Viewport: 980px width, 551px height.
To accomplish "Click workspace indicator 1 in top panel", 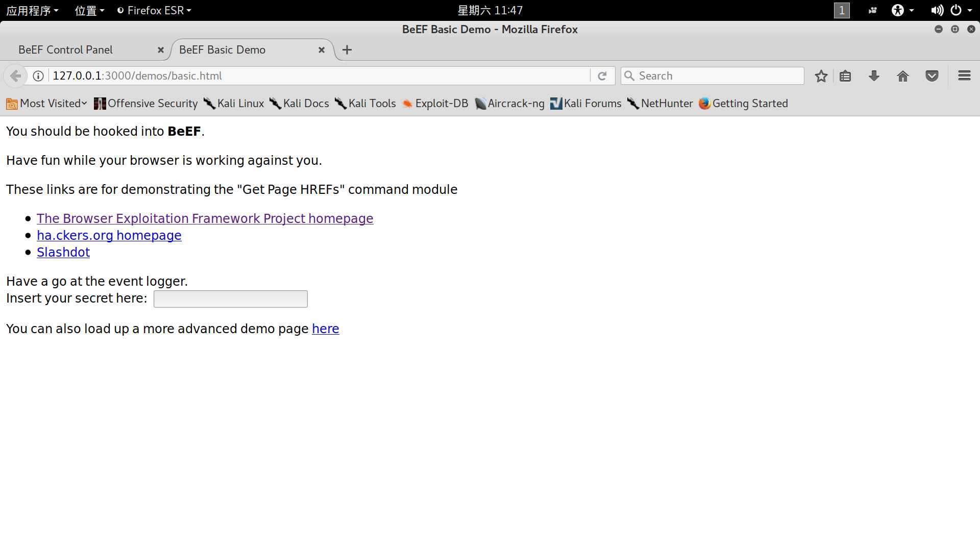I will (842, 10).
